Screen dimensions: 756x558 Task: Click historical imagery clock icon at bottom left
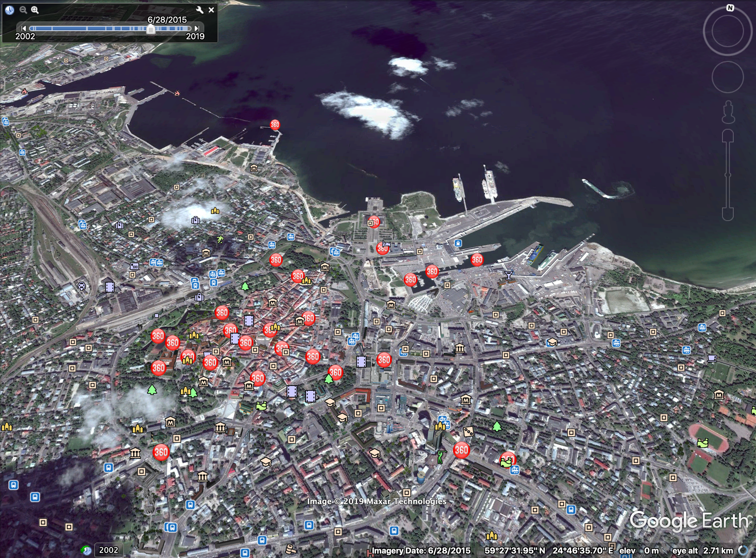pyautogui.click(x=86, y=550)
